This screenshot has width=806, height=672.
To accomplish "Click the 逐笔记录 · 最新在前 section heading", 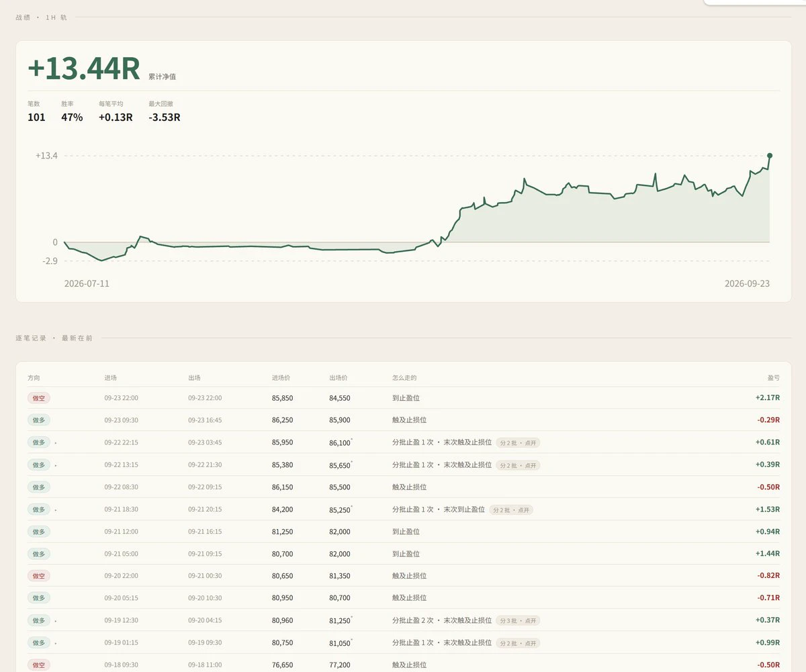I will 54,338.
